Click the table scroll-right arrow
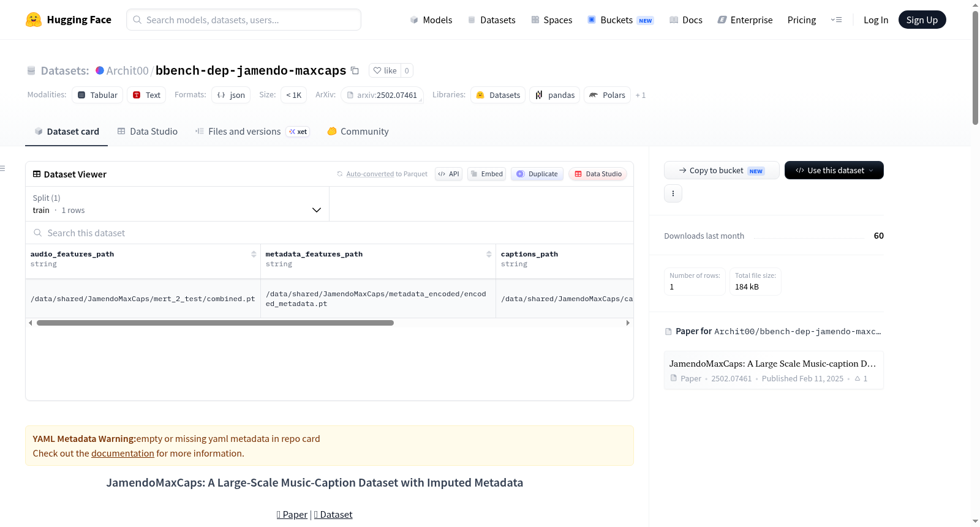 click(x=628, y=323)
